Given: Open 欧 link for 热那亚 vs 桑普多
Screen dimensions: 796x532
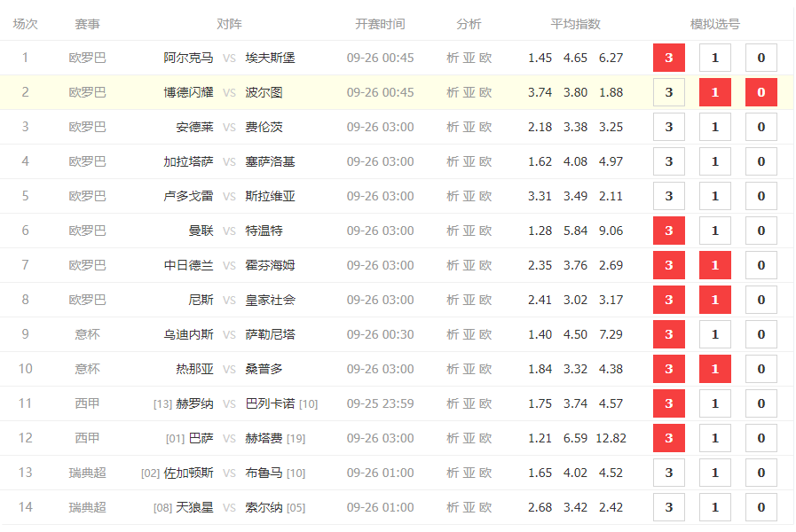Looking at the screenshot, I should pyautogui.click(x=485, y=369).
